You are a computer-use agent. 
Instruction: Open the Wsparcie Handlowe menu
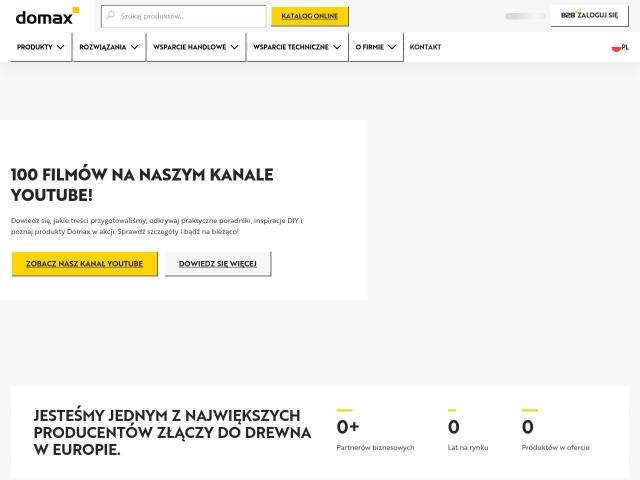(x=196, y=47)
